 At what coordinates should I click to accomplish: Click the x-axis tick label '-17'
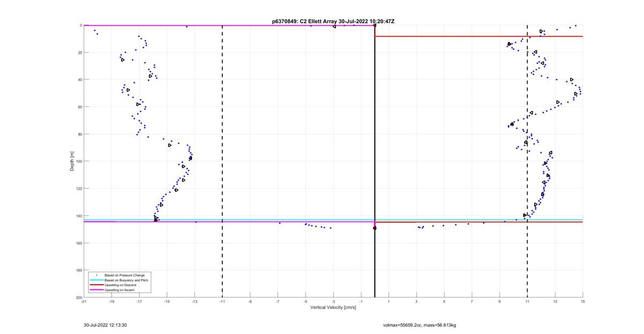(139, 302)
